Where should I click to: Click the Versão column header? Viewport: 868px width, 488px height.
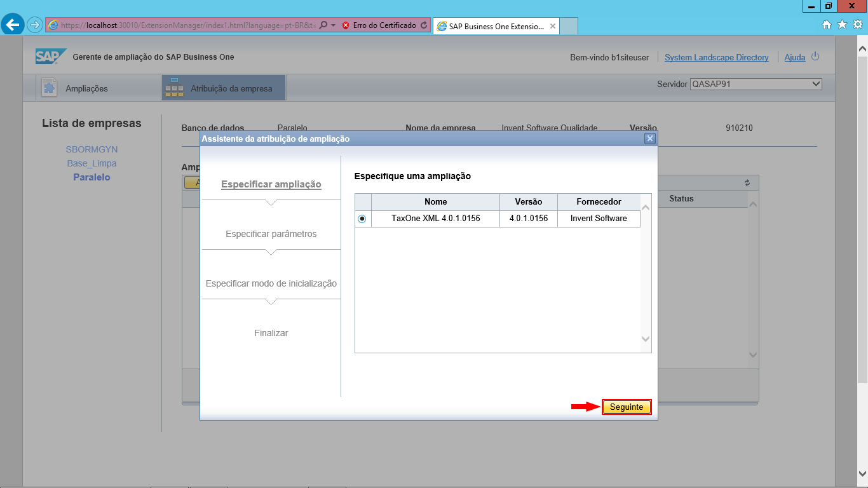coord(529,201)
